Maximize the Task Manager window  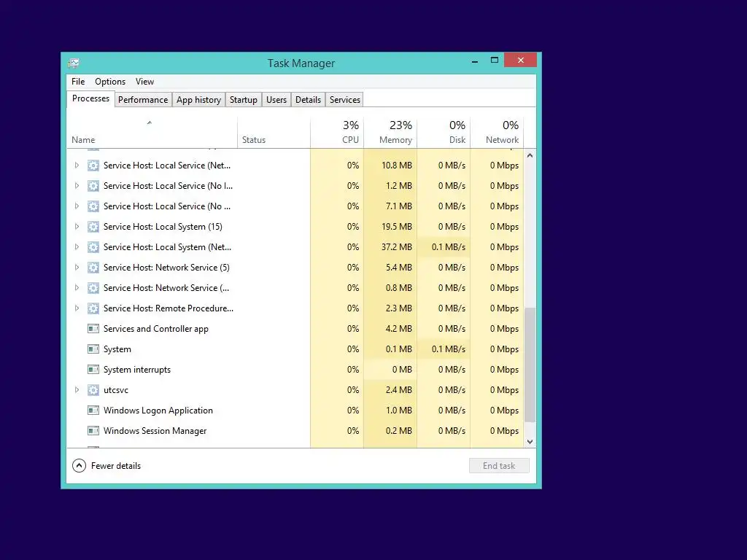click(x=495, y=60)
